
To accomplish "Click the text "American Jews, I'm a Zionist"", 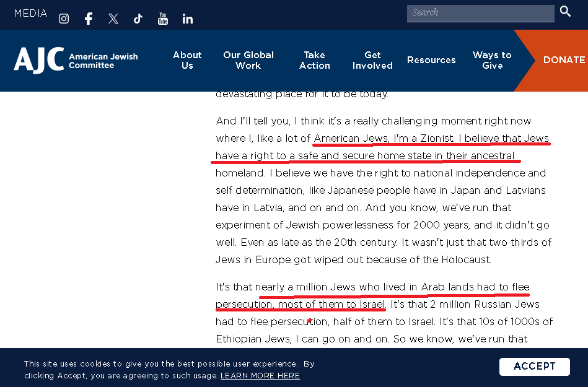I will click(384, 138).
